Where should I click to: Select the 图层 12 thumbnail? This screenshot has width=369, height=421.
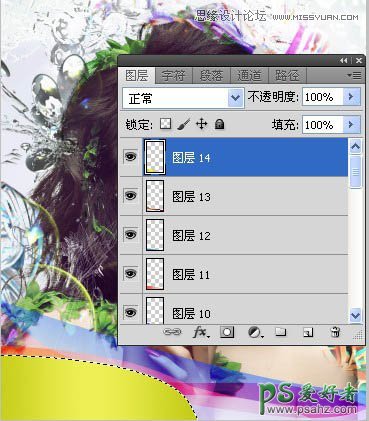coord(155,235)
